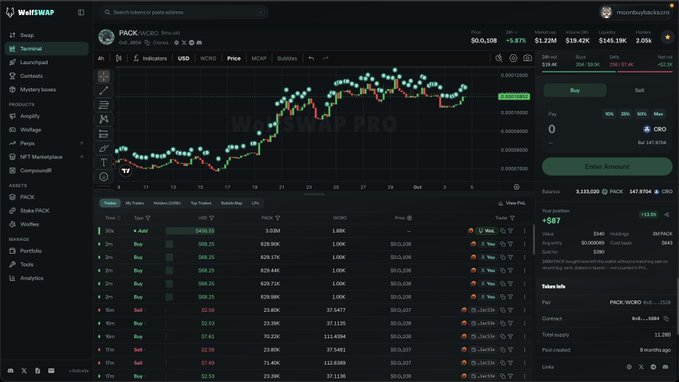This screenshot has height=382, width=679.
Task: Open the CRO pay token selector
Action: pyautogui.click(x=655, y=129)
